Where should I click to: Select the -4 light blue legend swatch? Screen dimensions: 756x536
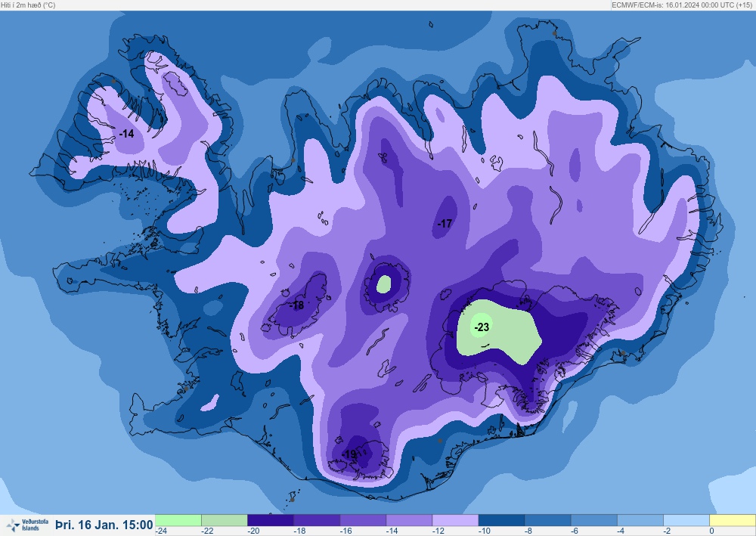click(x=641, y=520)
